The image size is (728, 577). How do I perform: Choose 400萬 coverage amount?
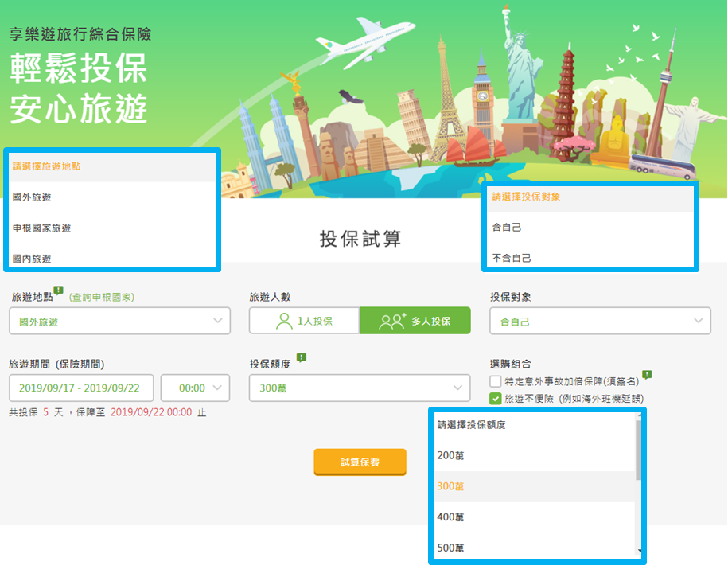coord(535,517)
